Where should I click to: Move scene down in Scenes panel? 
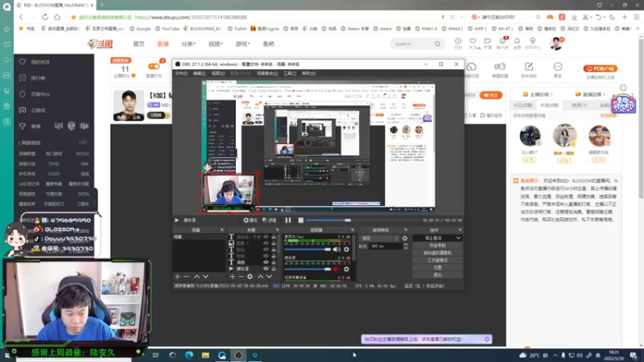[205, 277]
